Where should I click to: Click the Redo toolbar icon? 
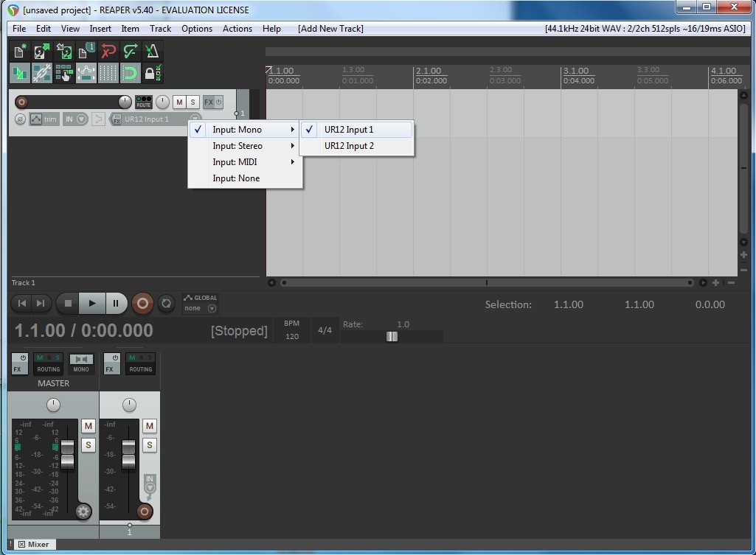(130, 51)
